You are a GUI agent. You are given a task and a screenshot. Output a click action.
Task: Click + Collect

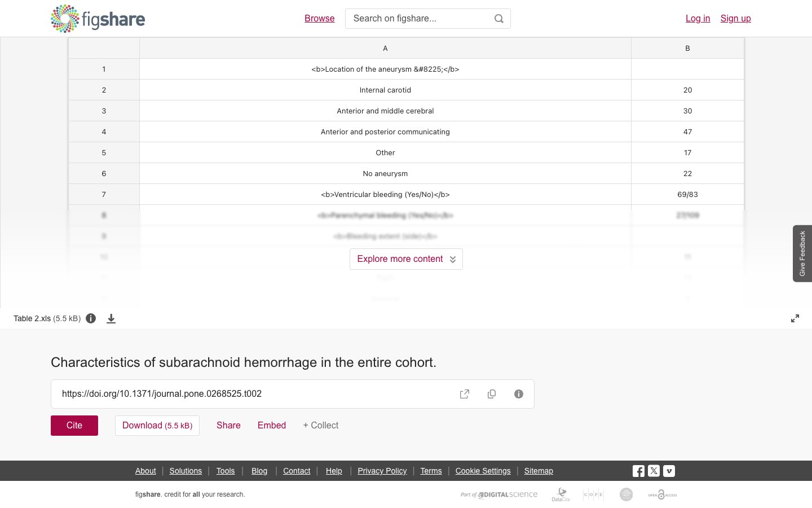(x=321, y=426)
